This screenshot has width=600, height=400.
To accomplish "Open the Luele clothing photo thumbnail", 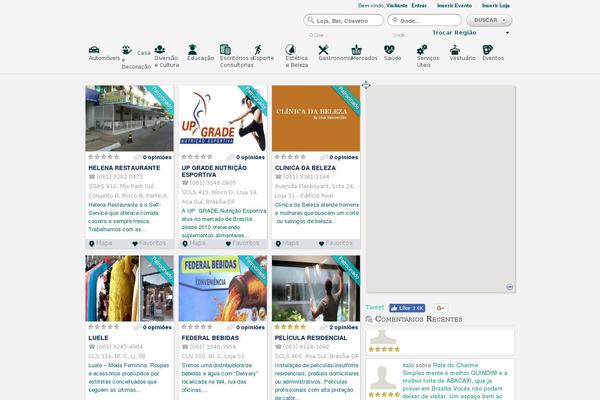I will coord(129,288).
